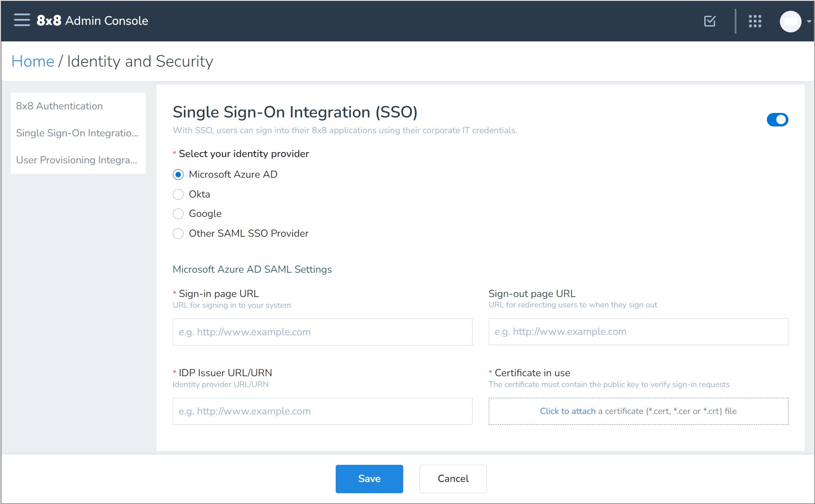Toggle the SSO integration switch off
Viewport: 815px width, 504px height.
click(777, 120)
